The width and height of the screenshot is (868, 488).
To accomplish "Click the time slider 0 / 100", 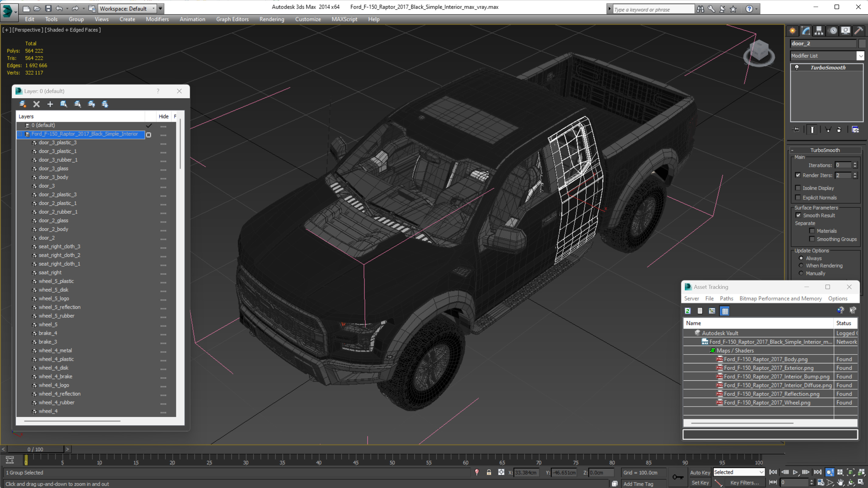I will point(35,449).
